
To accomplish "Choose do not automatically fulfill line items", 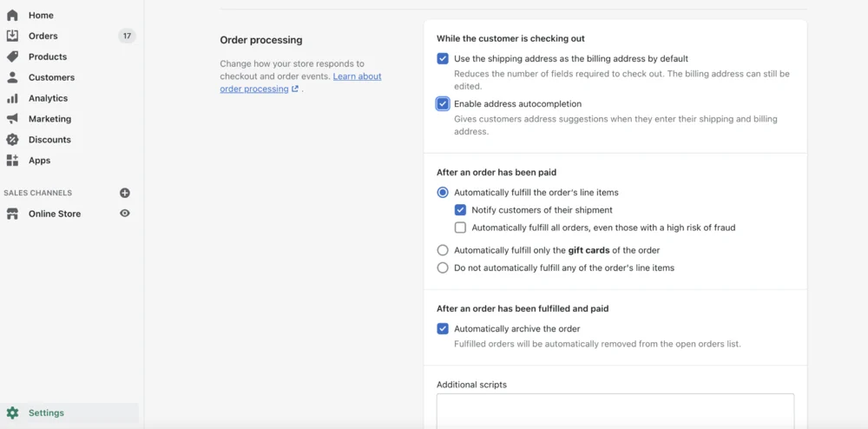I will (443, 268).
